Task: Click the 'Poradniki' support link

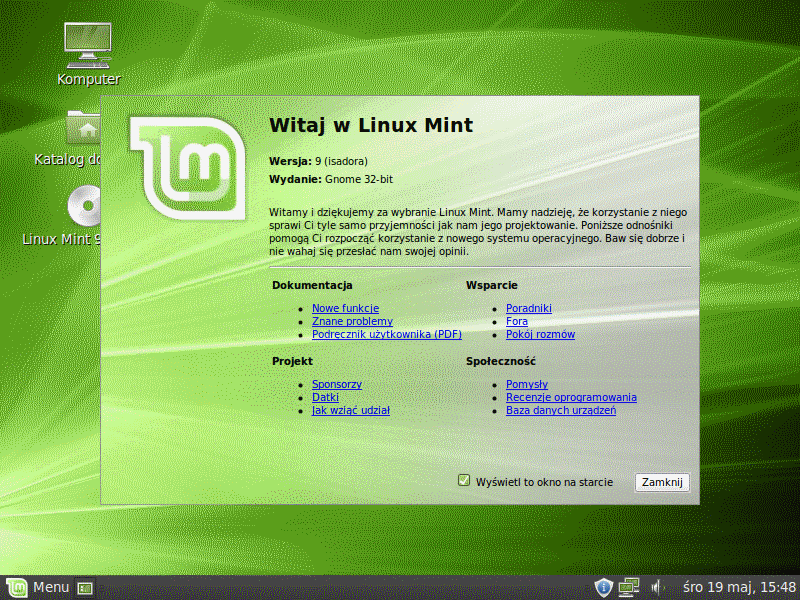Action: click(529, 308)
